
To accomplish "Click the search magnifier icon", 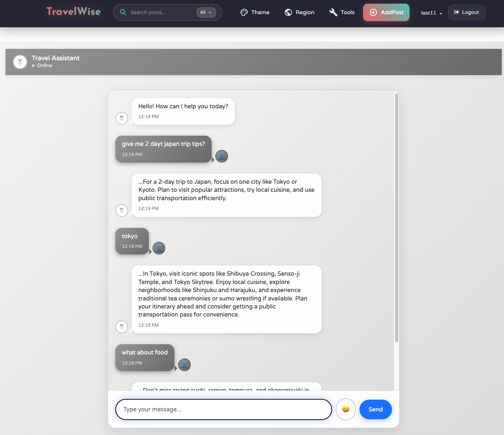I will 123,12.
